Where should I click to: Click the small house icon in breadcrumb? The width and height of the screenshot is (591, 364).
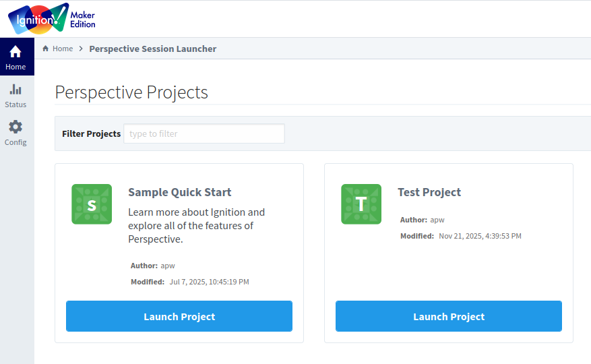(45, 49)
